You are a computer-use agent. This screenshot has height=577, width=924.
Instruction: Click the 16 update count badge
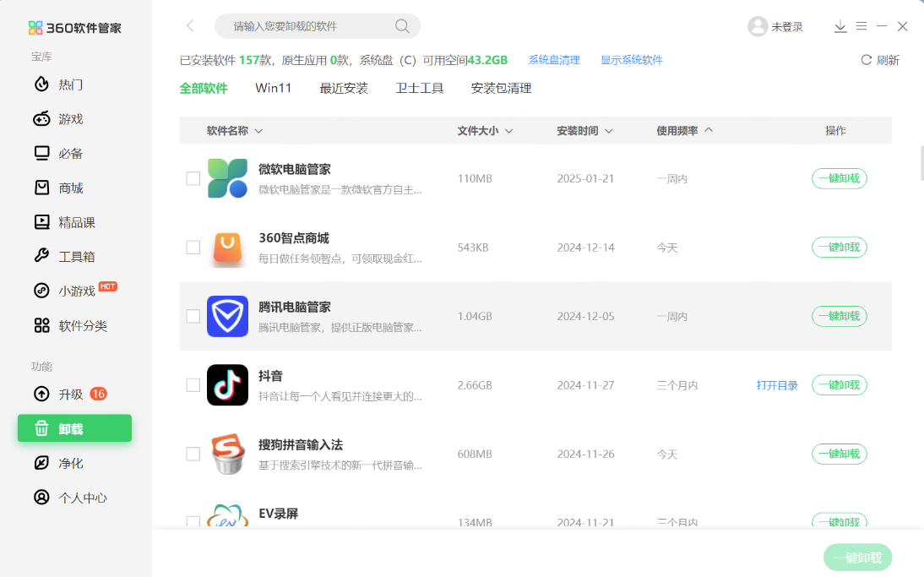(x=99, y=394)
